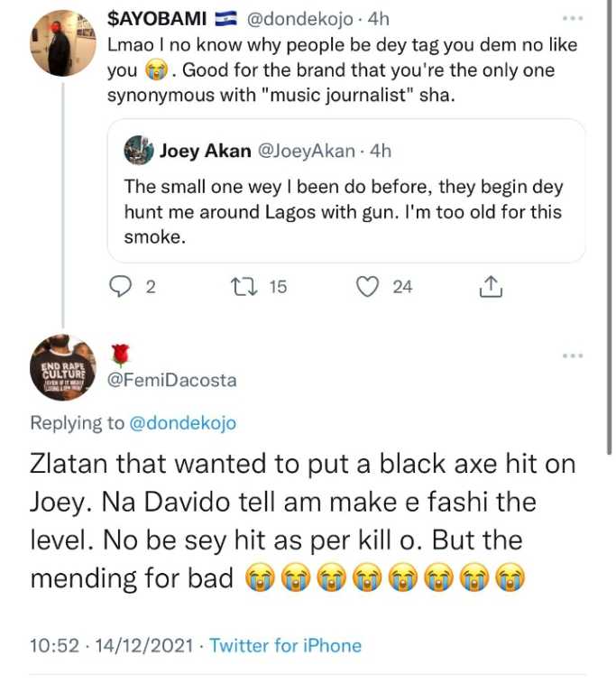Open more options on FemiDacosta's reply
Image resolution: width=616 pixels, height=683 pixels.
point(572,355)
